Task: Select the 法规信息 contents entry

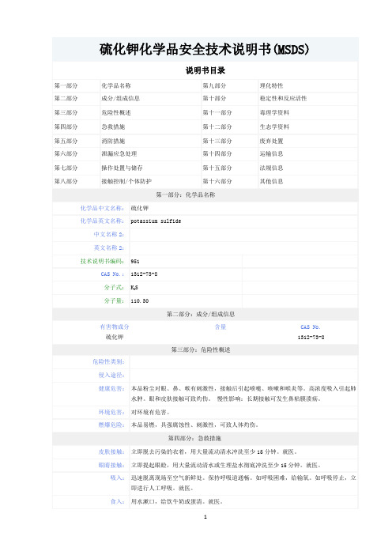Action: pos(271,168)
